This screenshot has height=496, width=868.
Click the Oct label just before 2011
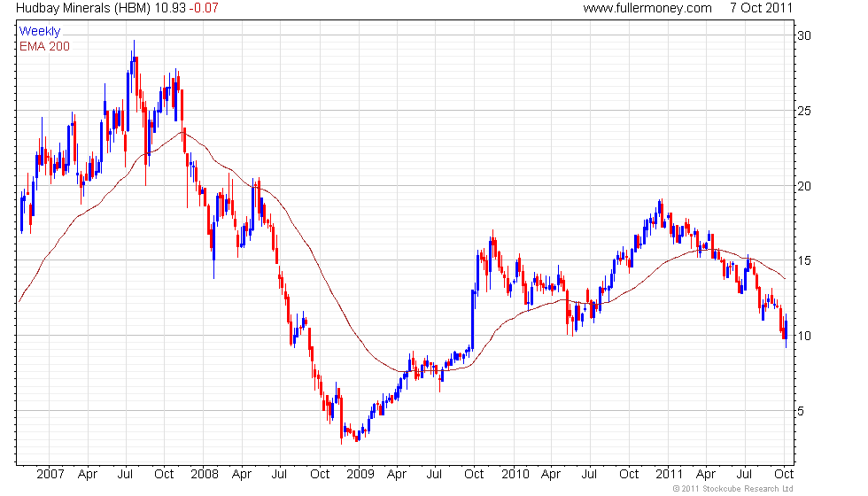629,475
